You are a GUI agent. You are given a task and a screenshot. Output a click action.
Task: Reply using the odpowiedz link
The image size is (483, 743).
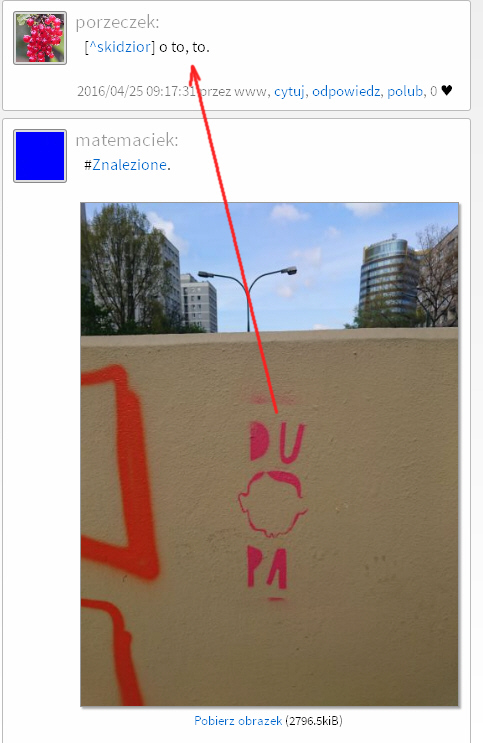point(346,91)
